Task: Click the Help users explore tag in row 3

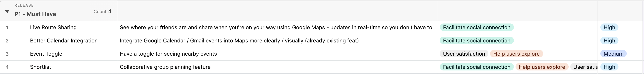Action: (516, 54)
